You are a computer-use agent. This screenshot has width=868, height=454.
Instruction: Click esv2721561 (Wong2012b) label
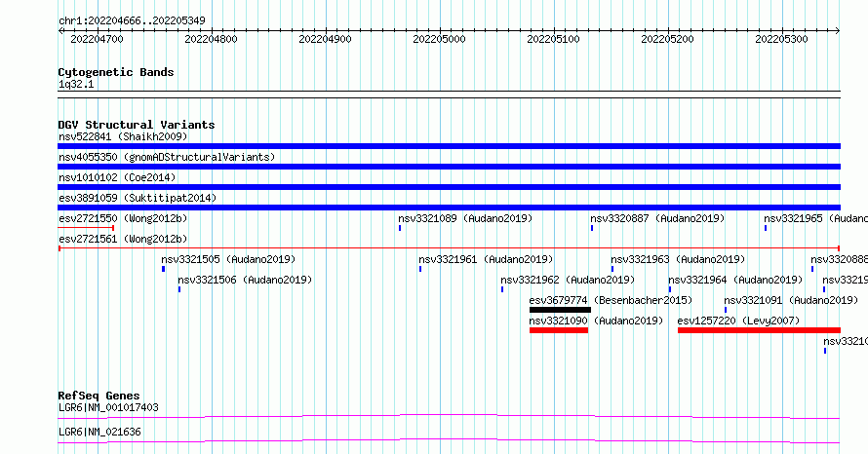tap(123, 239)
